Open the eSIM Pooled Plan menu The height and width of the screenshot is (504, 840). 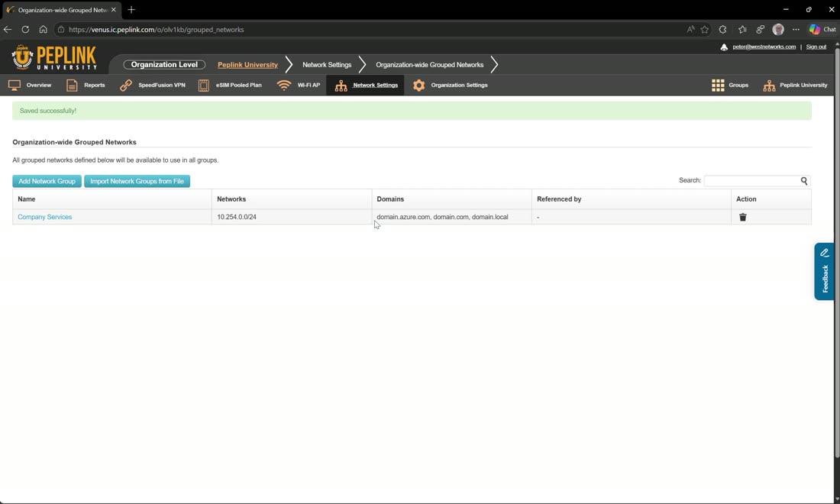(230, 86)
